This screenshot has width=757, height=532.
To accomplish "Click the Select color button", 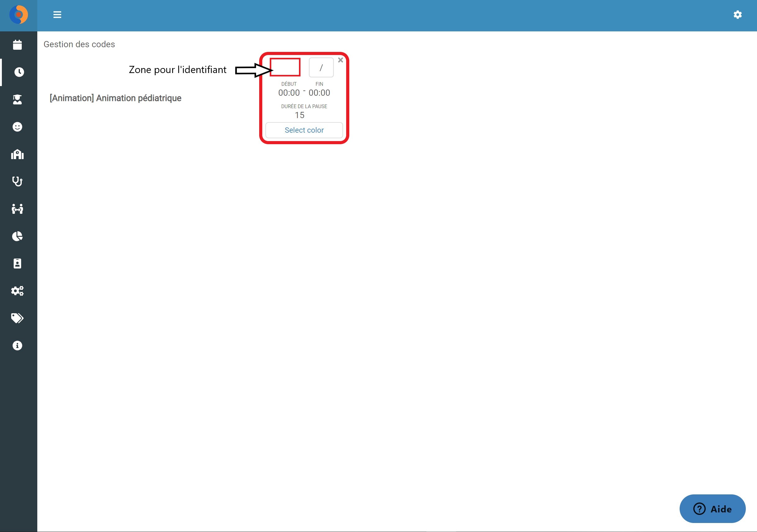I will click(304, 130).
